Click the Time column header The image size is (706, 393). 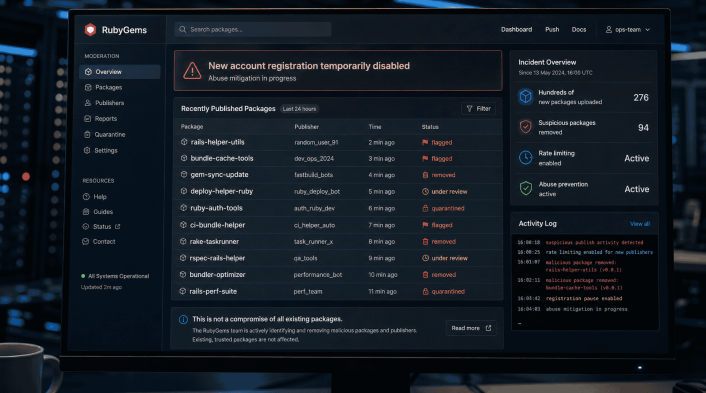pyautogui.click(x=375, y=126)
